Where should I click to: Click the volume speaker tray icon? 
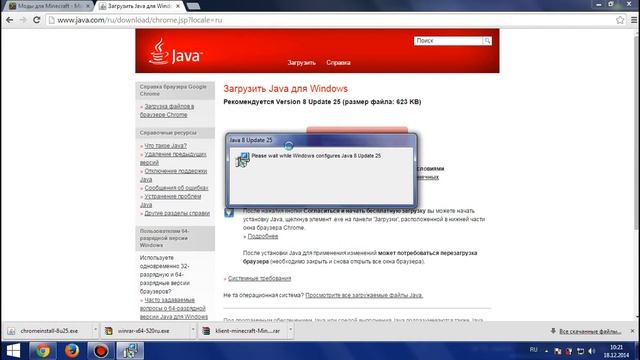(592, 351)
